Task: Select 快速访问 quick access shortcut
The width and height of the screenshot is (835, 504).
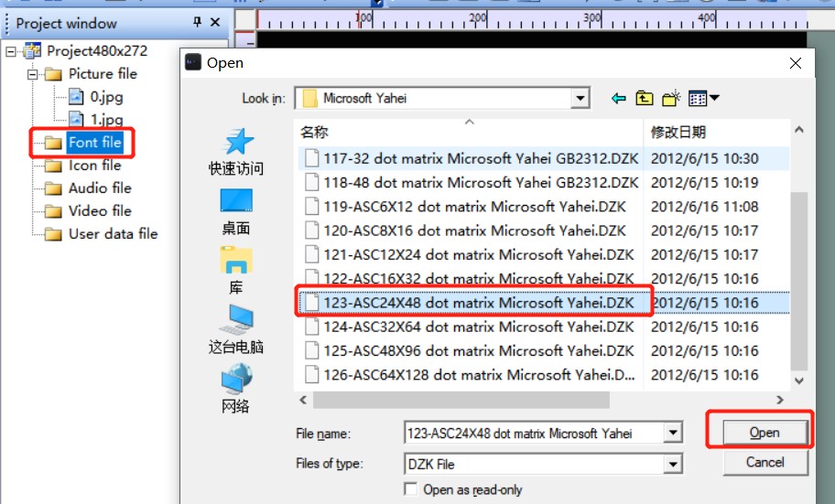Action: point(236,152)
